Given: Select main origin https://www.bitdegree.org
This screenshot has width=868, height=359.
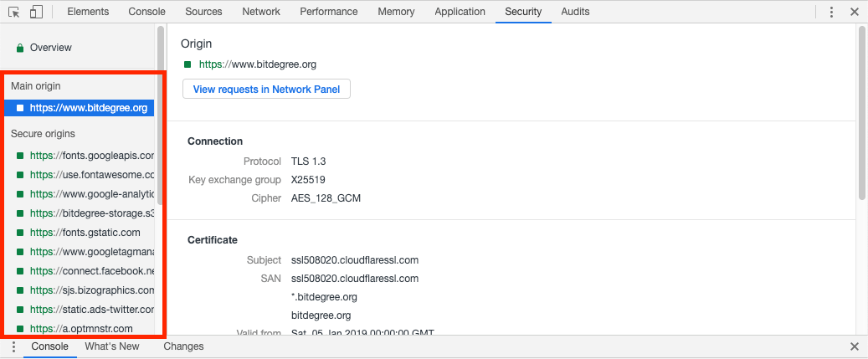Looking at the screenshot, I should coord(79,109).
